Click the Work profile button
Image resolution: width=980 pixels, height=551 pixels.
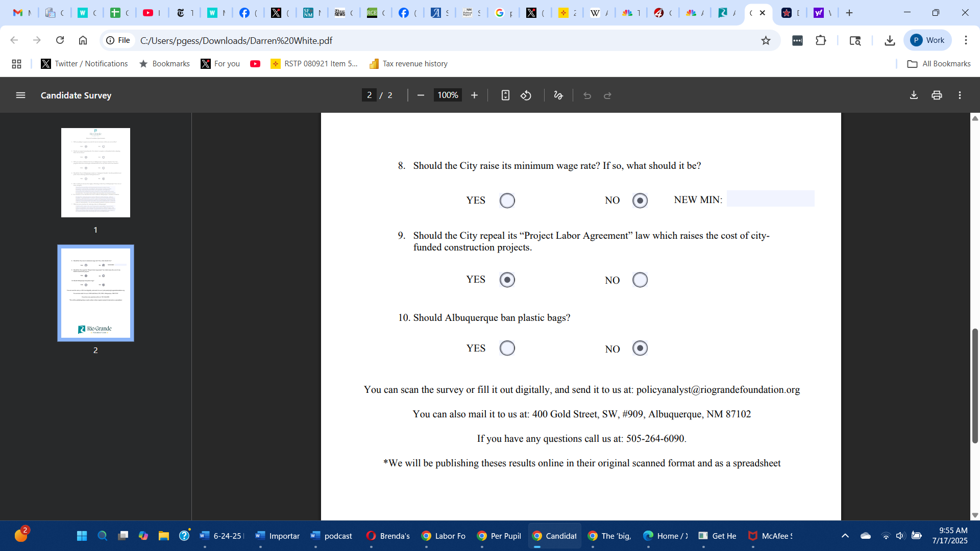927,40
